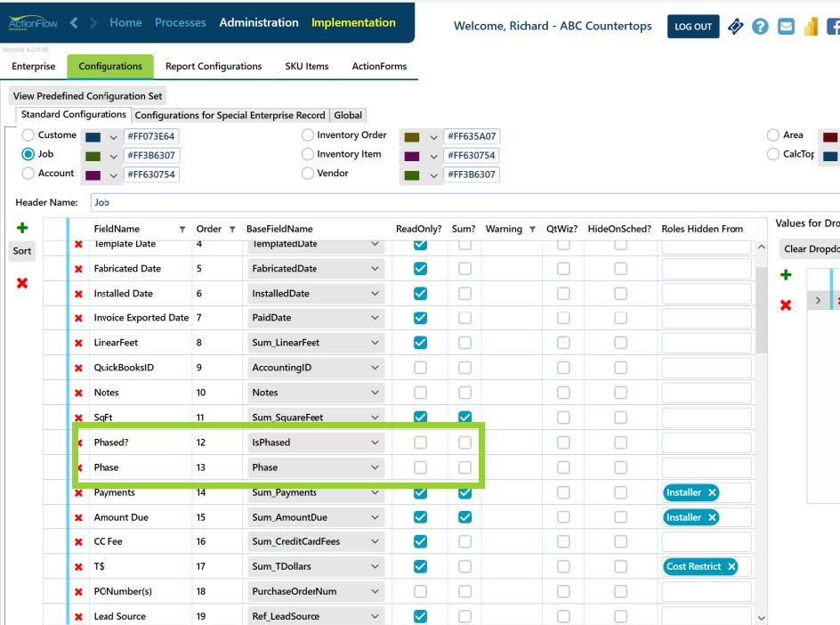Screen dimensions: 840x625
Task: Enable ReadOnly for Phased? field
Action: (x=421, y=442)
